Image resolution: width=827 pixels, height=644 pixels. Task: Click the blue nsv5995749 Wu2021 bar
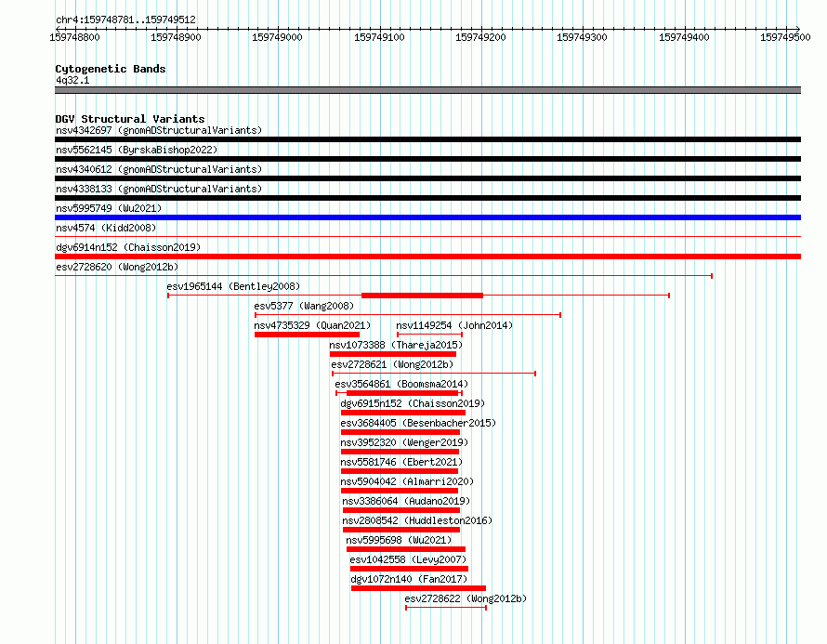pyautogui.click(x=427, y=217)
